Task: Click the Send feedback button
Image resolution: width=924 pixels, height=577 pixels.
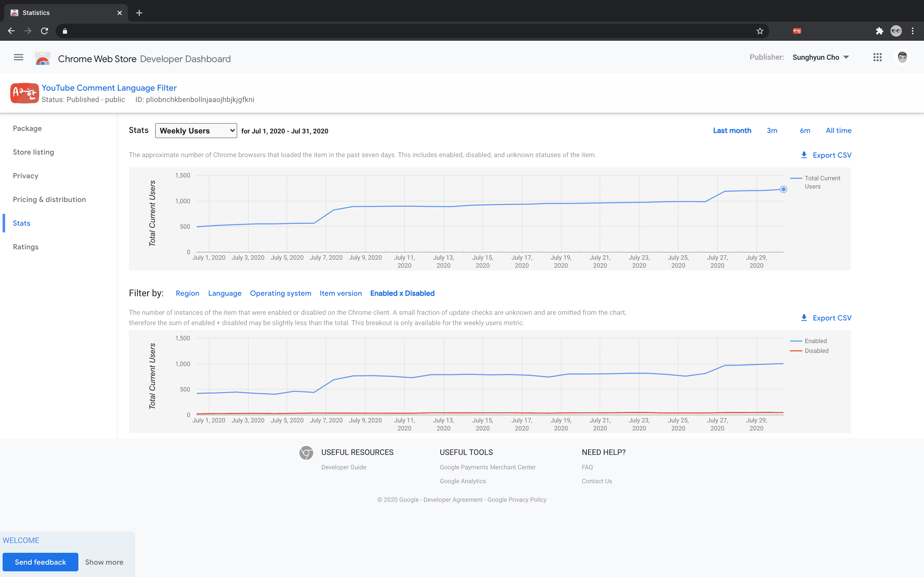Action: [40, 562]
